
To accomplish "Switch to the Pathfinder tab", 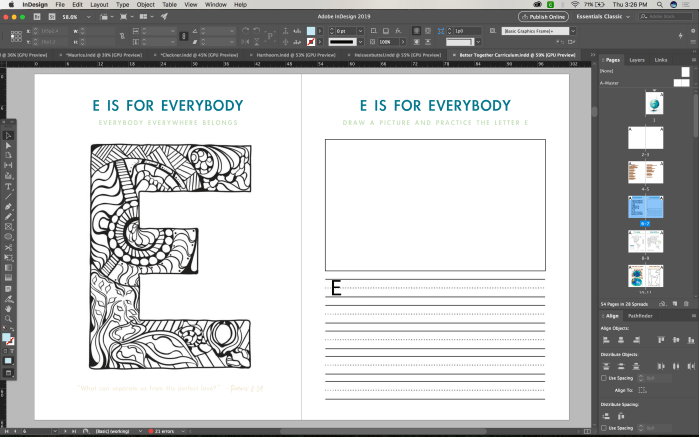I will point(640,315).
